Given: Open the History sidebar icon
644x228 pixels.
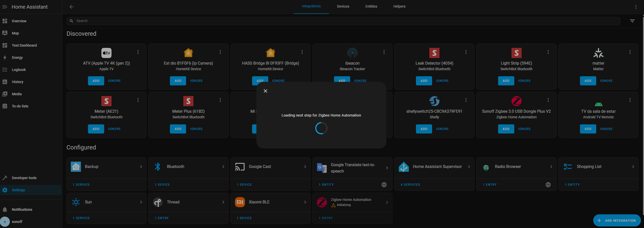Looking at the screenshot, I should 5,82.
